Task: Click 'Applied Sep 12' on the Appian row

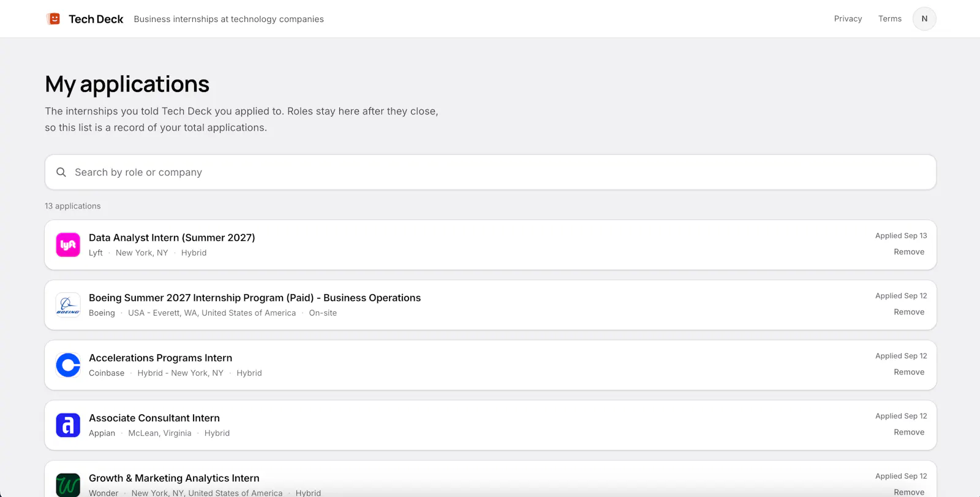Action: tap(901, 416)
